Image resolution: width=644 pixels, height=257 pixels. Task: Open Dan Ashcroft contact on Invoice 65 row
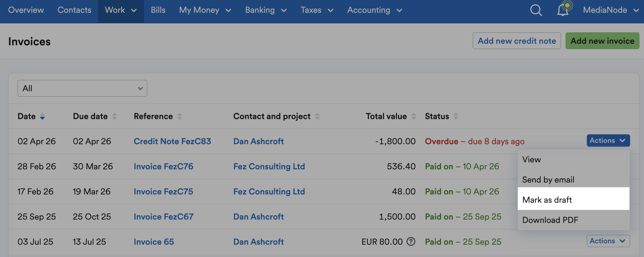tap(258, 242)
